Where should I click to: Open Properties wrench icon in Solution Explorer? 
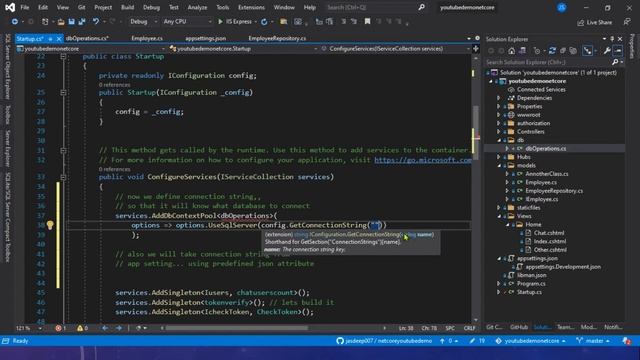(607, 51)
